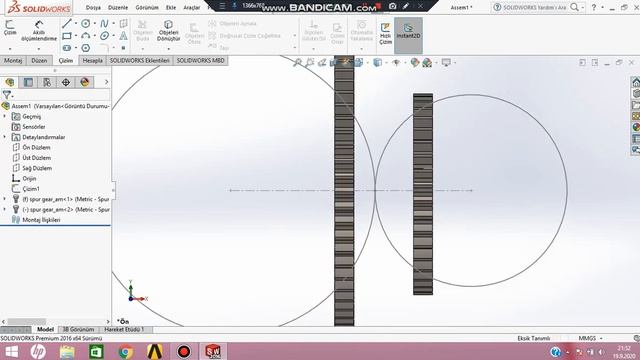Click the Windows Start button

11,351
